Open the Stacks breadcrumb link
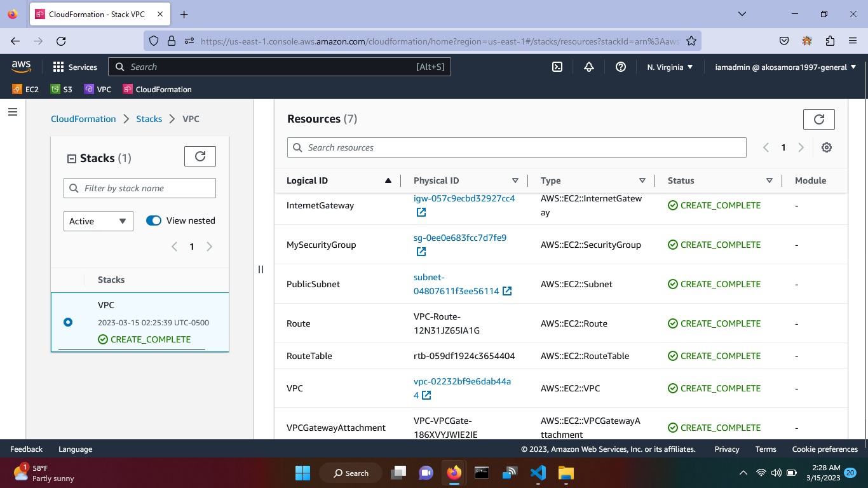 click(149, 119)
